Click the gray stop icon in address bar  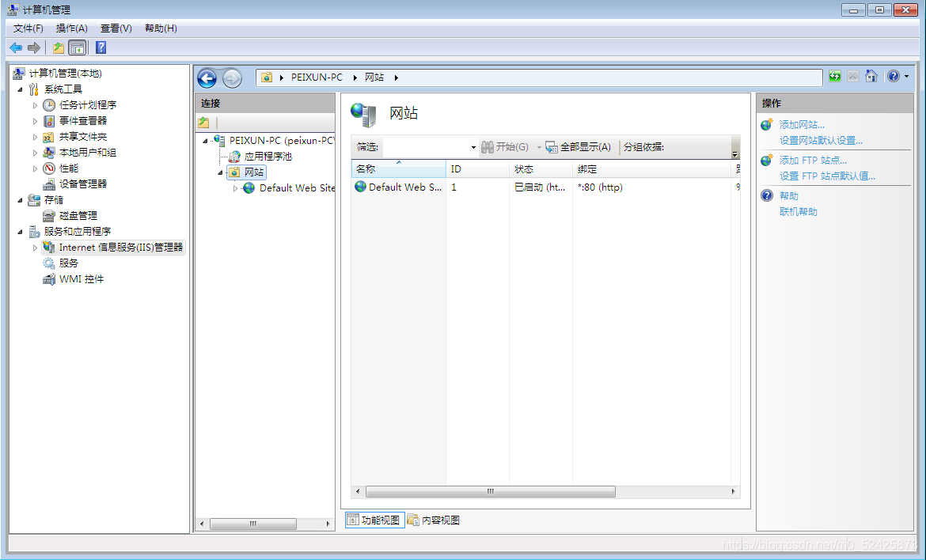tap(852, 76)
